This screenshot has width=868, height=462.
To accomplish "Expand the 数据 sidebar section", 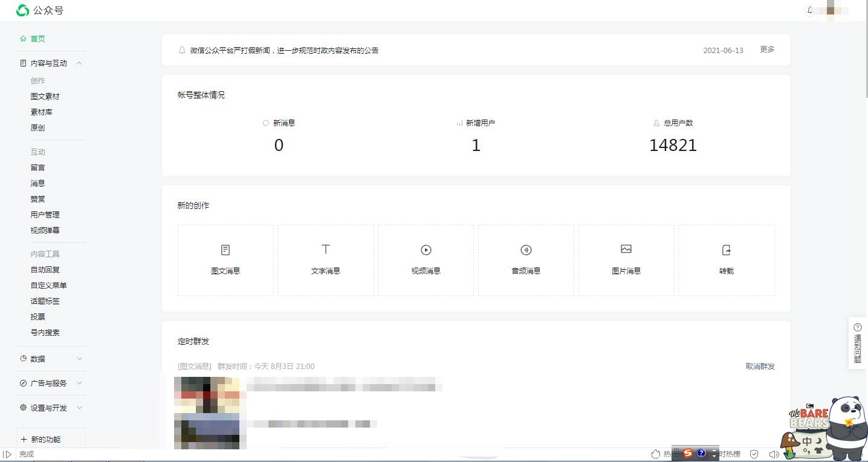I will pyautogui.click(x=79, y=359).
